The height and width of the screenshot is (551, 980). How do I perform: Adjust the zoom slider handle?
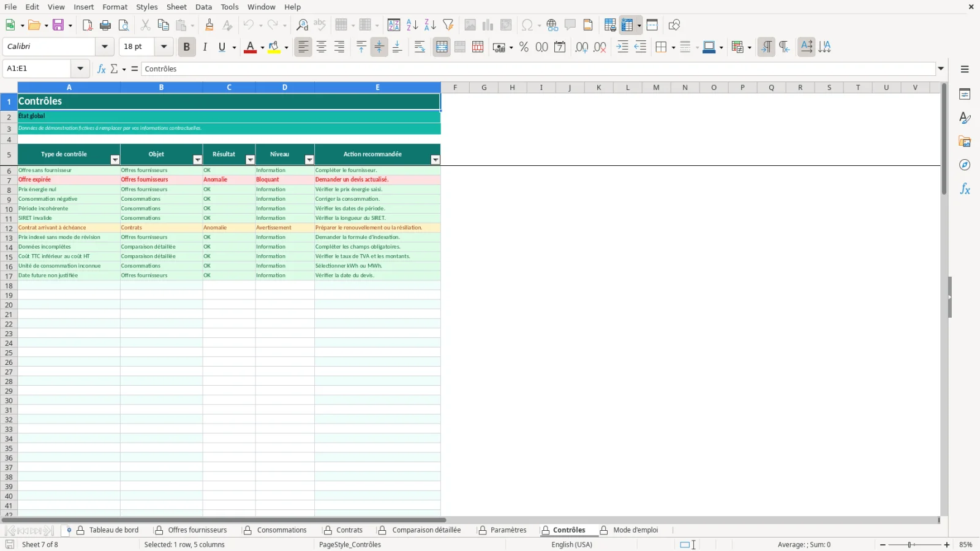tap(911, 545)
